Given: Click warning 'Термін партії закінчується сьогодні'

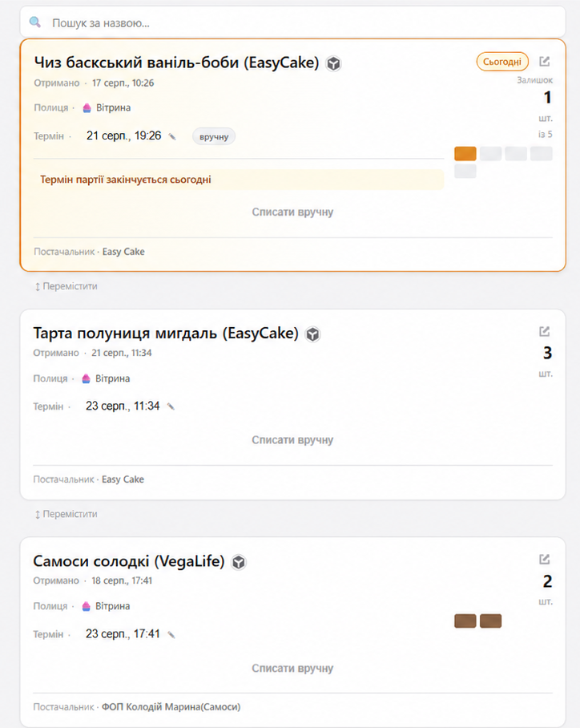Looking at the screenshot, I should pos(126,180).
